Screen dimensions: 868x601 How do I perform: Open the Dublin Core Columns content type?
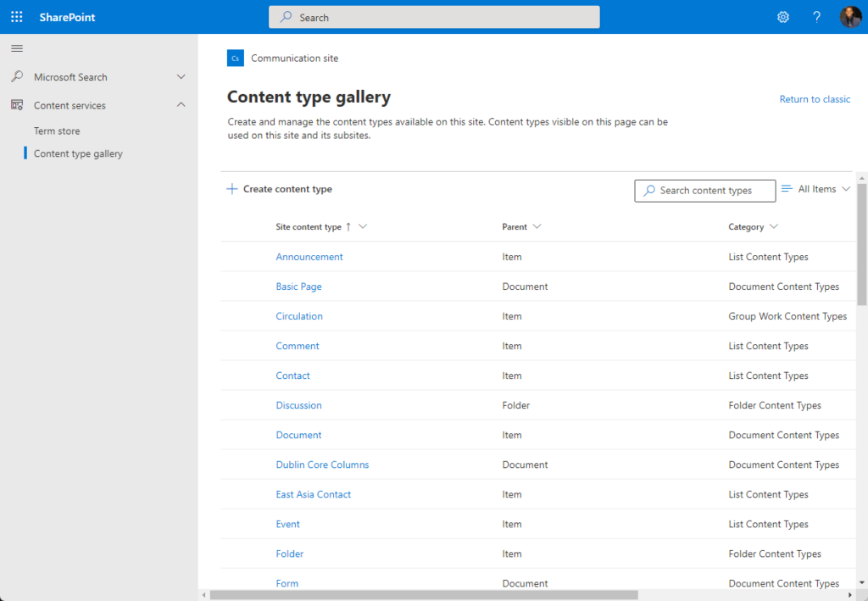pyautogui.click(x=322, y=465)
